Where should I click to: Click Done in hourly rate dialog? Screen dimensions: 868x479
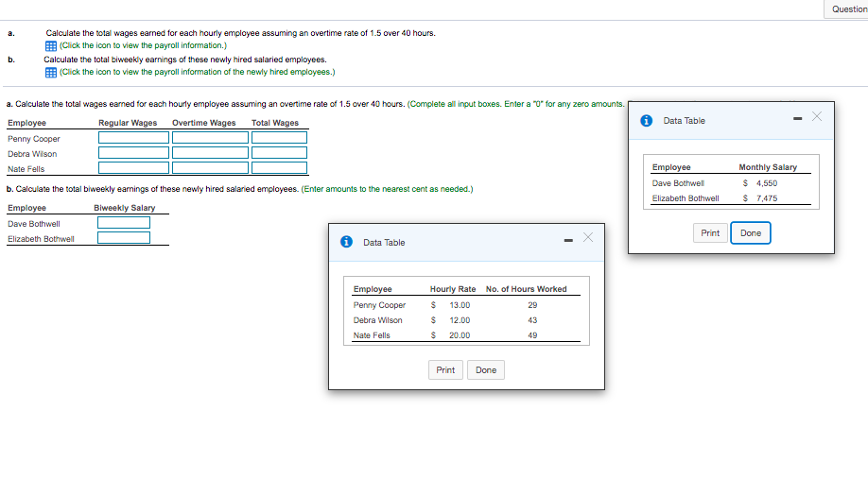pos(486,370)
